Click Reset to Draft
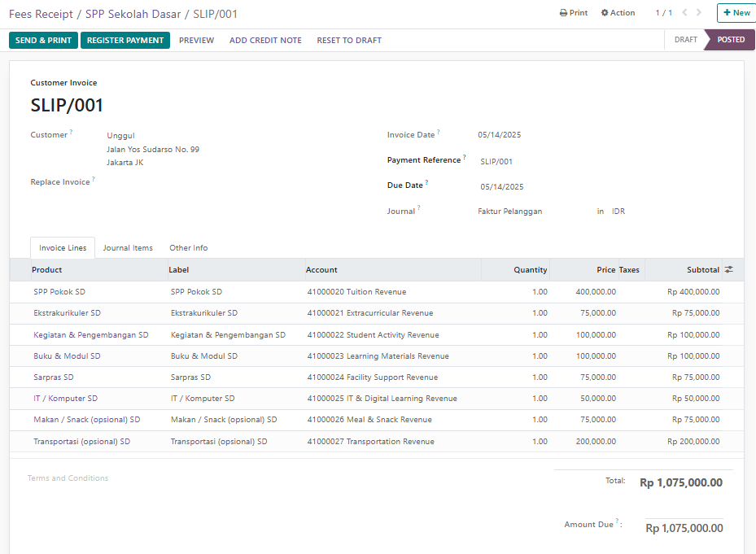The width and height of the screenshot is (756, 554). 349,40
